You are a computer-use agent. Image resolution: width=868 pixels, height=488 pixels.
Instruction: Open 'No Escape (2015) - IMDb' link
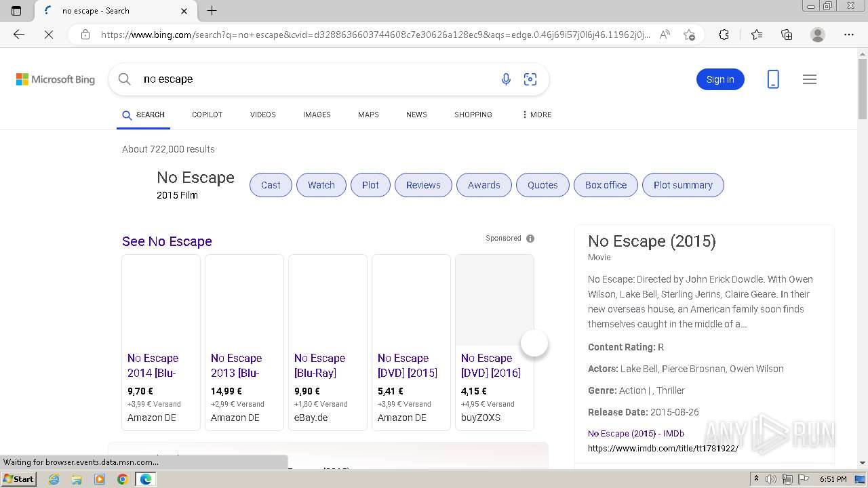click(x=635, y=434)
